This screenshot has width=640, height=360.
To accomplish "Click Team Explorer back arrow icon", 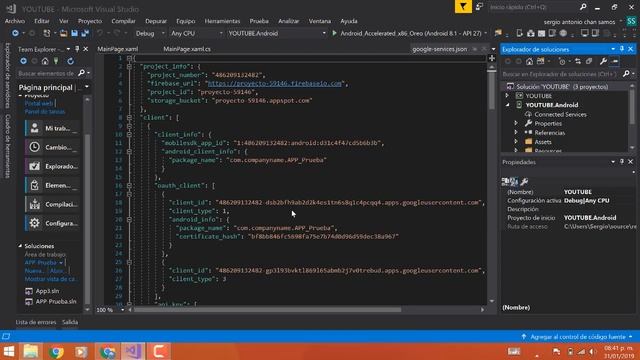I will pos(23,61).
